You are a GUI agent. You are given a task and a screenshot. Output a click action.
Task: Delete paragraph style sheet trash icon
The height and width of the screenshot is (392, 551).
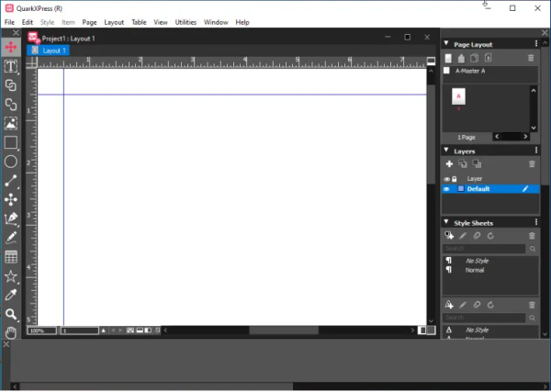[x=532, y=236]
